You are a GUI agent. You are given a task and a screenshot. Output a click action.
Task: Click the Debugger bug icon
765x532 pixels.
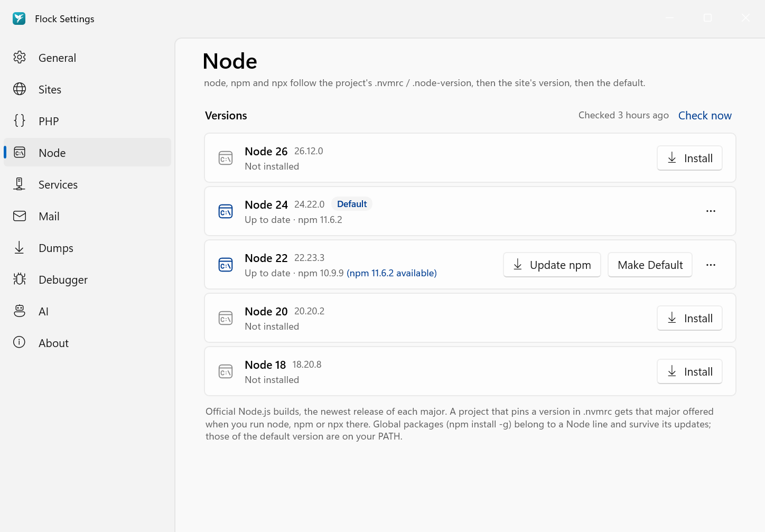coord(20,279)
